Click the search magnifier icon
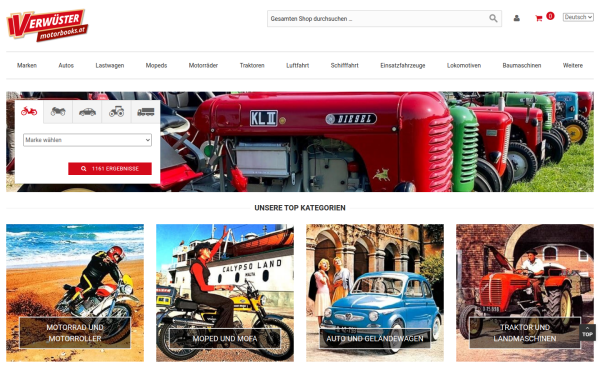The image size is (600, 375). click(493, 18)
